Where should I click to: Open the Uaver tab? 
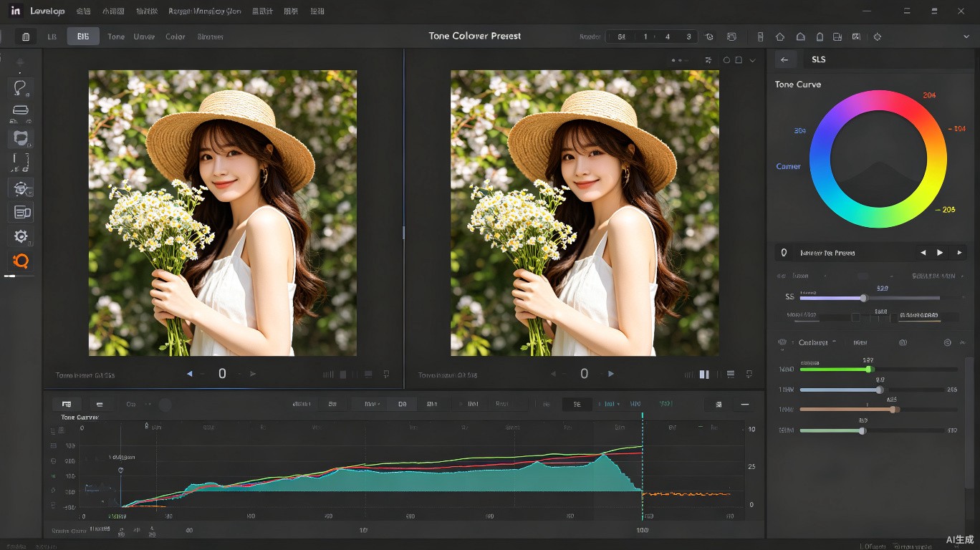pyautogui.click(x=144, y=37)
